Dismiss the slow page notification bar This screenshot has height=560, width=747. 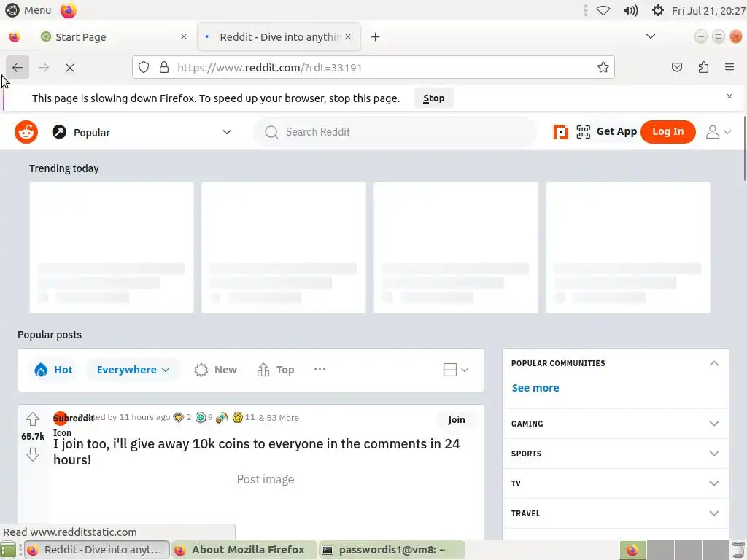(729, 96)
